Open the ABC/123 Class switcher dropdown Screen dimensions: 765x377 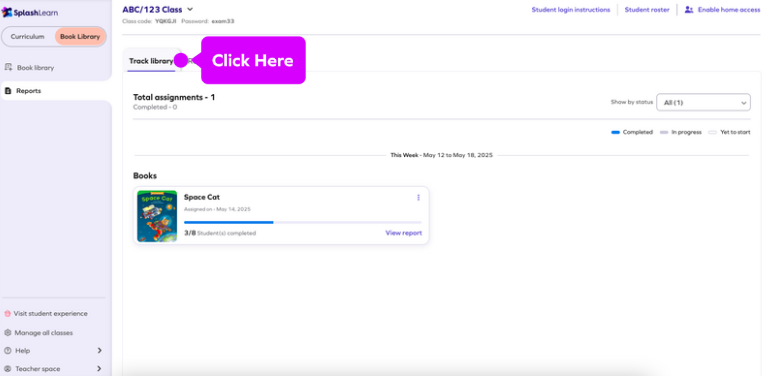tap(158, 10)
